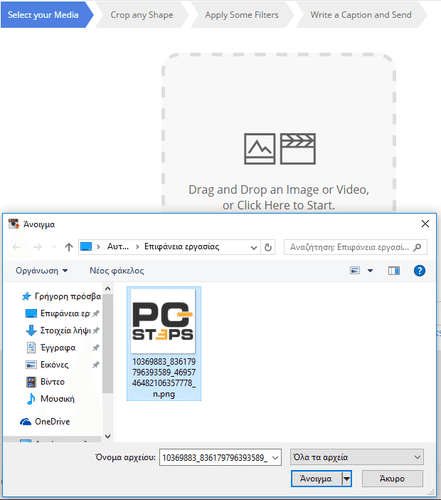Click Write a Caption and Send step
The height and width of the screenshot is (500, 441).
(361, 15)
